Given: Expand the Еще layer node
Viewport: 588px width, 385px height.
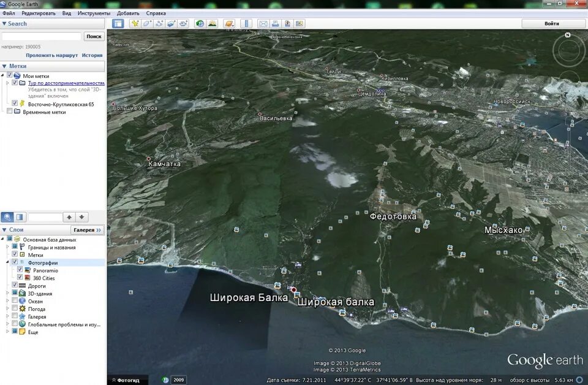Looking at the screenshot, I should coord(7,331).
